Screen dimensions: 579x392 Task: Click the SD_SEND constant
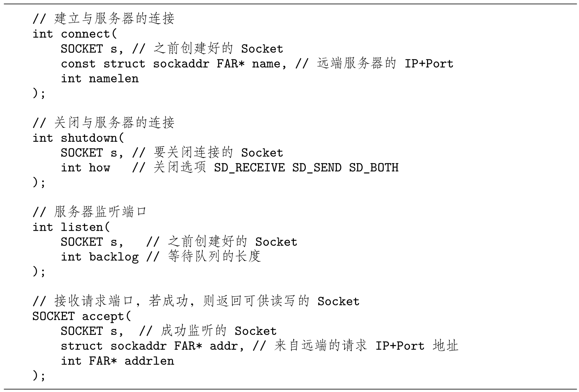[x=317, y=168]
